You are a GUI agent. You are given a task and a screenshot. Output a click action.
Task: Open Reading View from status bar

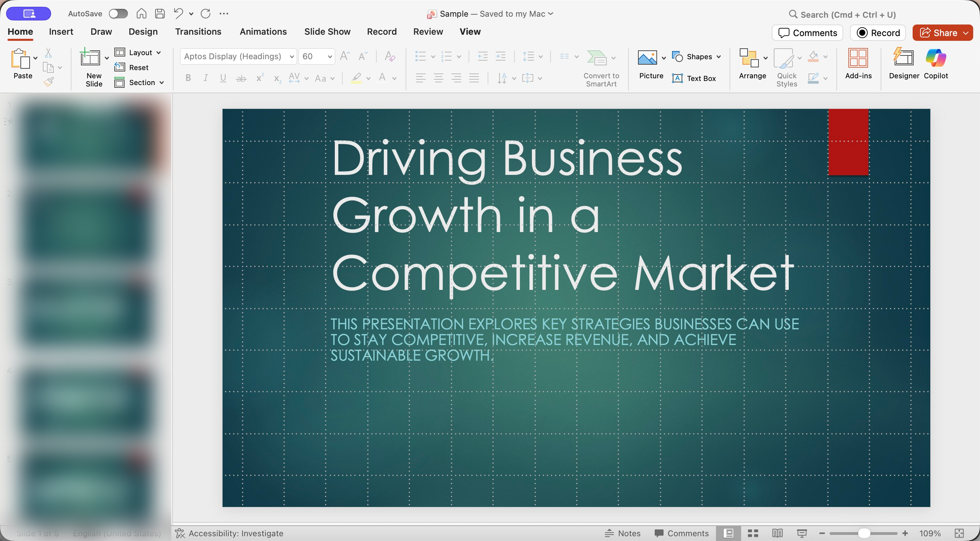(x=777, y=533)
